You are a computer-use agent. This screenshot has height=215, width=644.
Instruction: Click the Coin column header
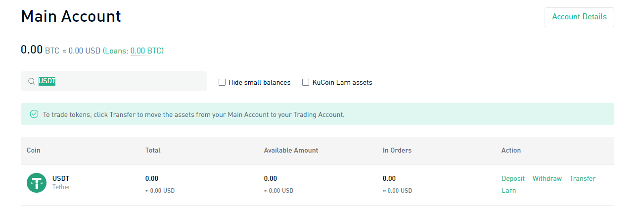coord(34,150)
